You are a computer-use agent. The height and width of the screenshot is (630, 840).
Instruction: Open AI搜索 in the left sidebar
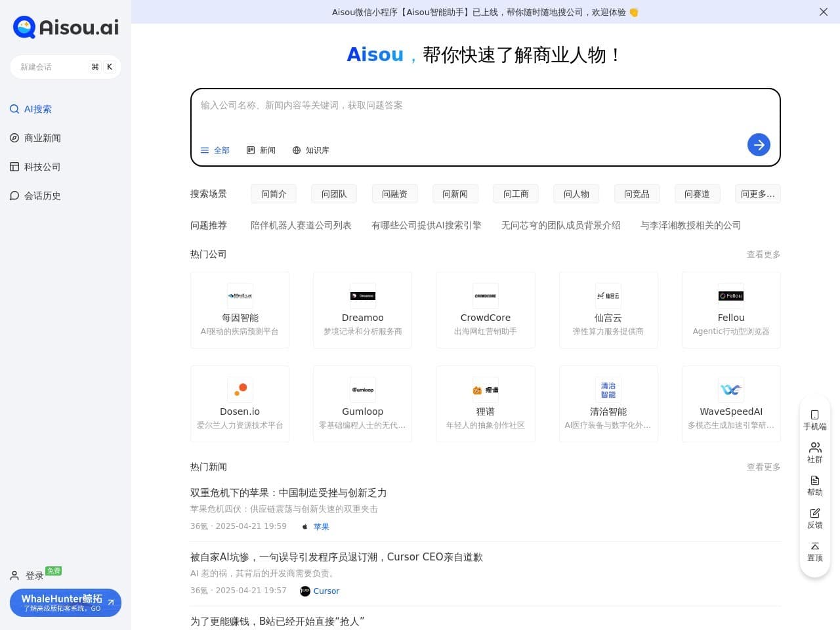(38, 109)
